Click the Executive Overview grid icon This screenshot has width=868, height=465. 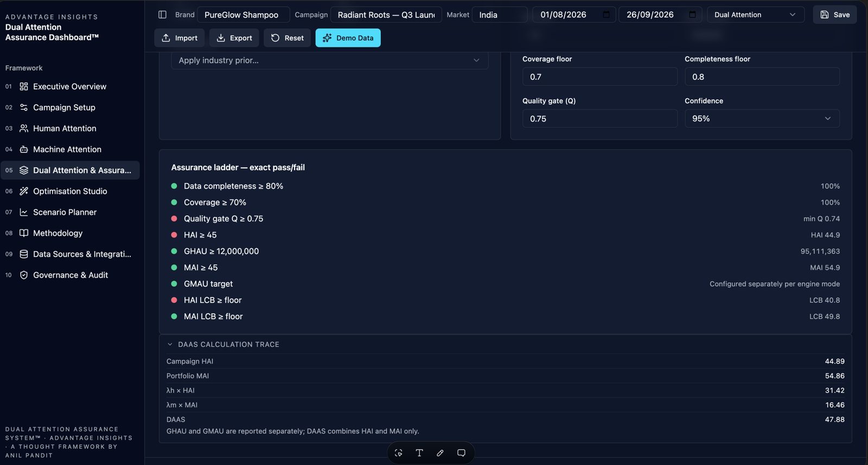[24, 86]
